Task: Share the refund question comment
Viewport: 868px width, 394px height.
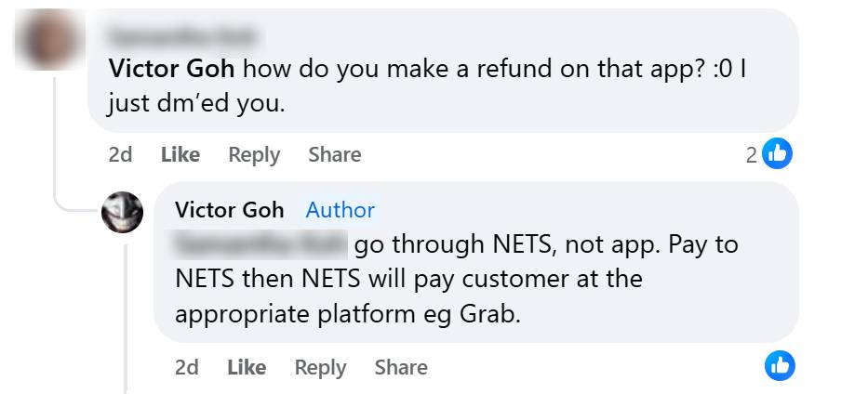Action: pyautogui.click(x=334, y=155)
